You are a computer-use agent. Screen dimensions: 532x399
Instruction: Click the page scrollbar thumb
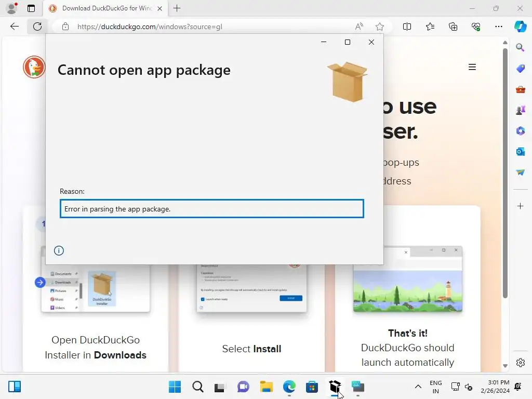(505, 173)
